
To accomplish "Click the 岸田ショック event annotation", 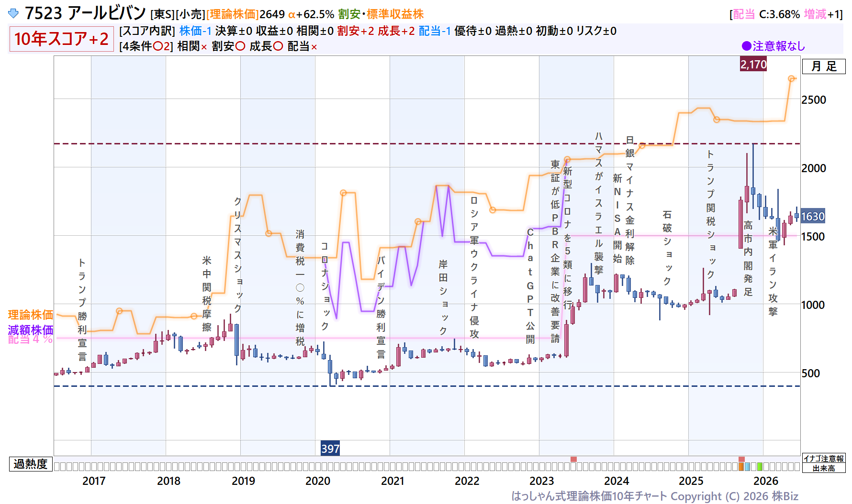I will tap(443, 297).
